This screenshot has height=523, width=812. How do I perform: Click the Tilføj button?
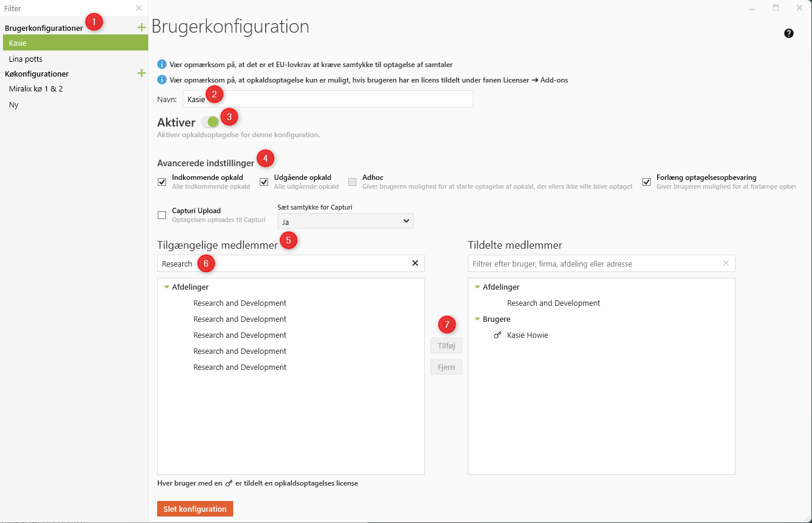point(446,346)
